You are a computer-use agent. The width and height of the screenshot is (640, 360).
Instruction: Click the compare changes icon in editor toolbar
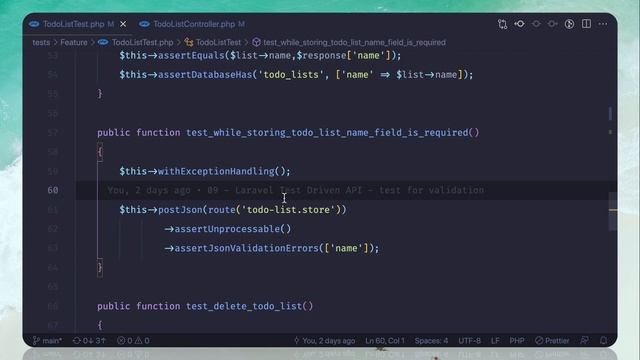tap(502, 24)
